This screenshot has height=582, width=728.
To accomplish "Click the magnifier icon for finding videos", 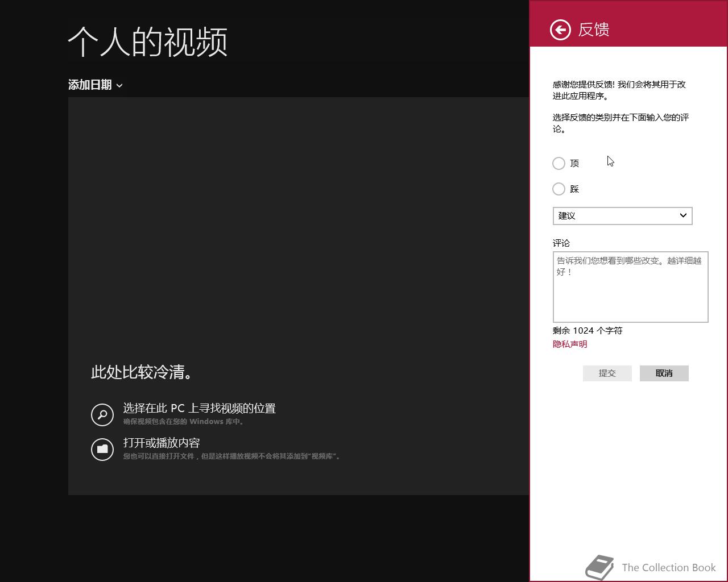I will [x=102, y=414].
